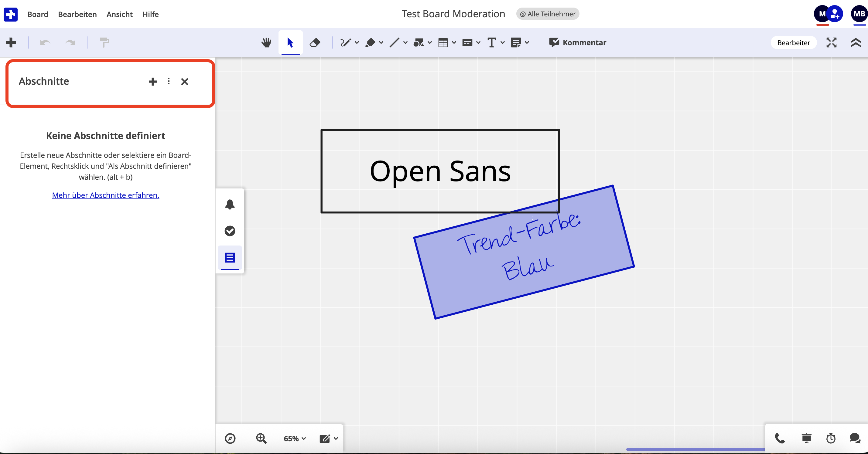
Task: Open the notifications bell panel
Action: 230,204
